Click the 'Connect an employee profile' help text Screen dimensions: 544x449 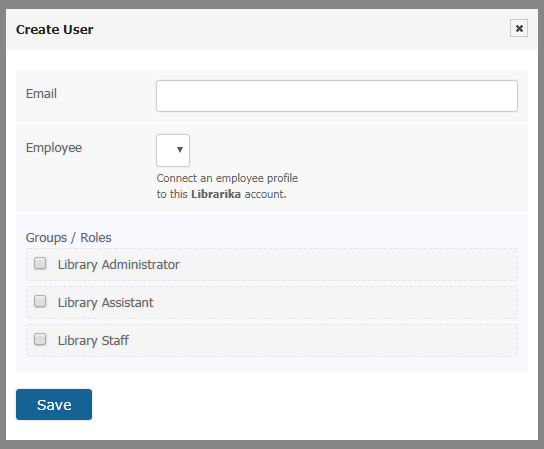click(227, 178)
